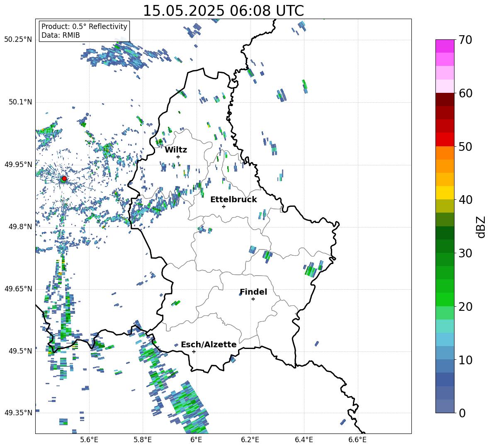Click the Esch/Alzette station cross marker
This screenshot has width=491, height=448.
[x=194, y=351]
